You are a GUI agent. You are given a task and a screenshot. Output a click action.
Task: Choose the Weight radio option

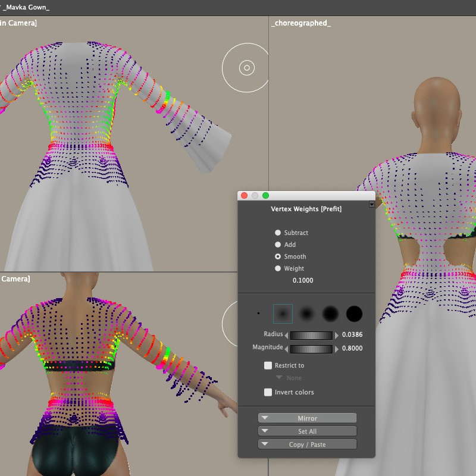[x=278, y=268]
